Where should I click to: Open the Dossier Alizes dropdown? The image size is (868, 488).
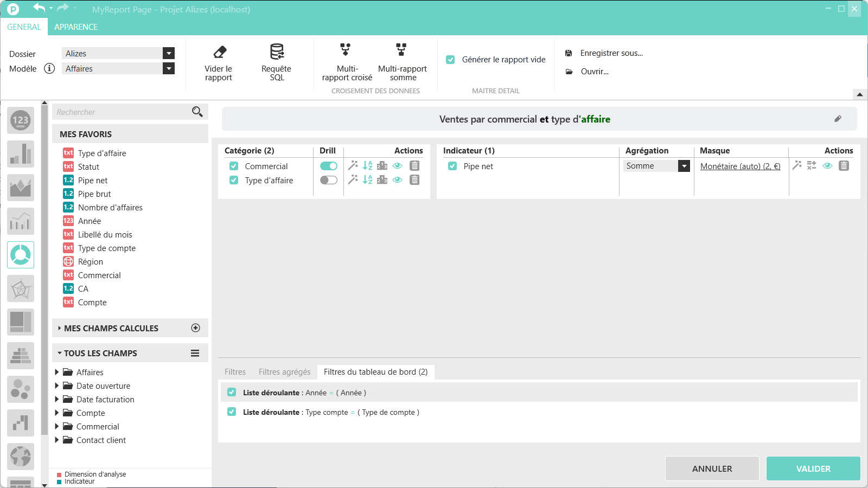[x=169, y=53]
